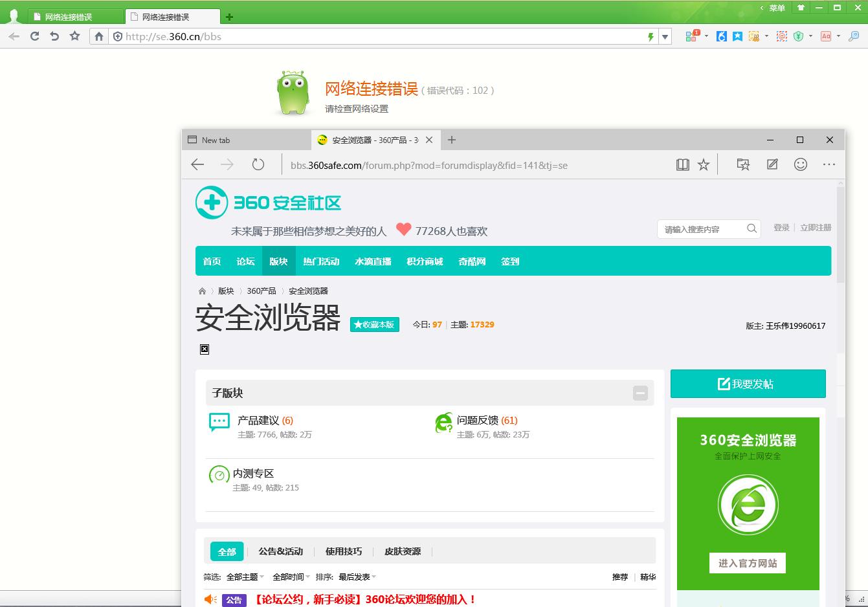Click the feedback smiley icon in Edge
868x607 pixels.
pyautogui.click(x=801, y=165)
